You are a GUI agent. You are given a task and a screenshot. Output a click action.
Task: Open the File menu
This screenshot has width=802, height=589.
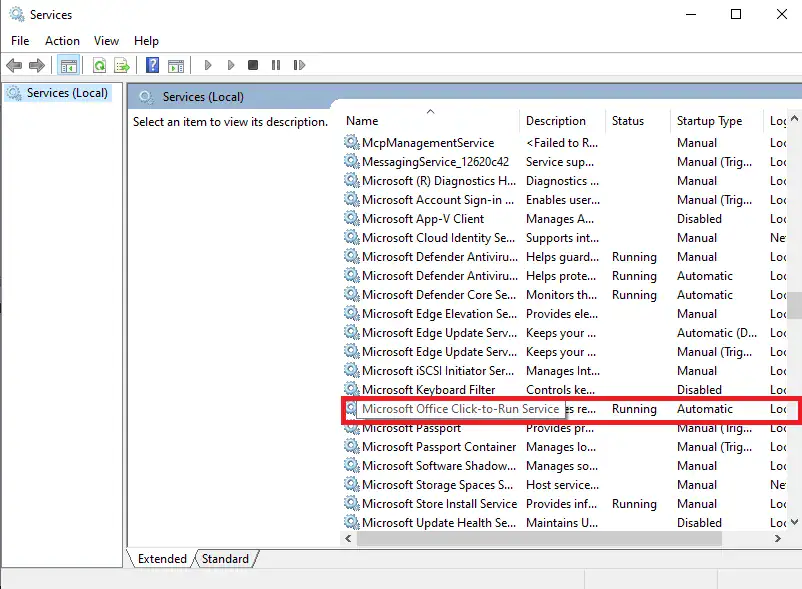click(20, 41)
